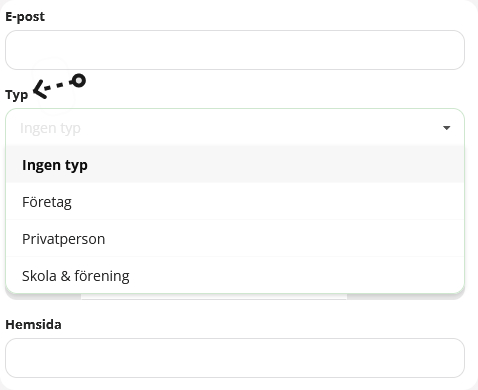Click the greyed Ingen typ placeholder text
The width and height of the screenshot is (478, 390).
coord(50,128)
